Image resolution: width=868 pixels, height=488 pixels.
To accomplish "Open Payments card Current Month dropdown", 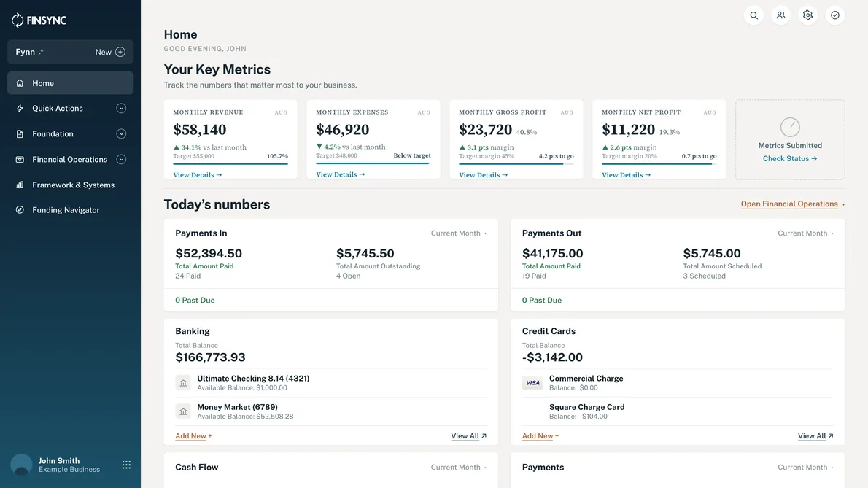I will (805, 468).
